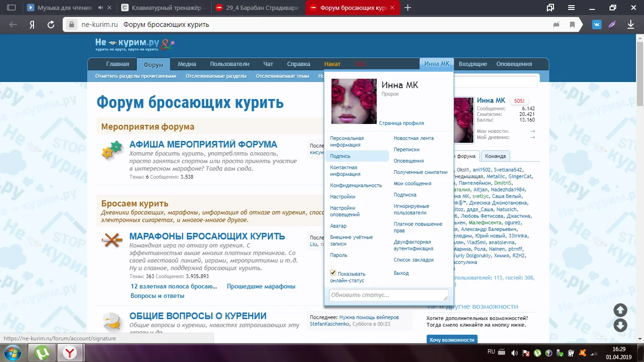Image resolution: width=644 pixels, height=362 pixels.
Task: Click Отметить разделы прочитанными
Action: pyautogui.click(x=136, y=76)
